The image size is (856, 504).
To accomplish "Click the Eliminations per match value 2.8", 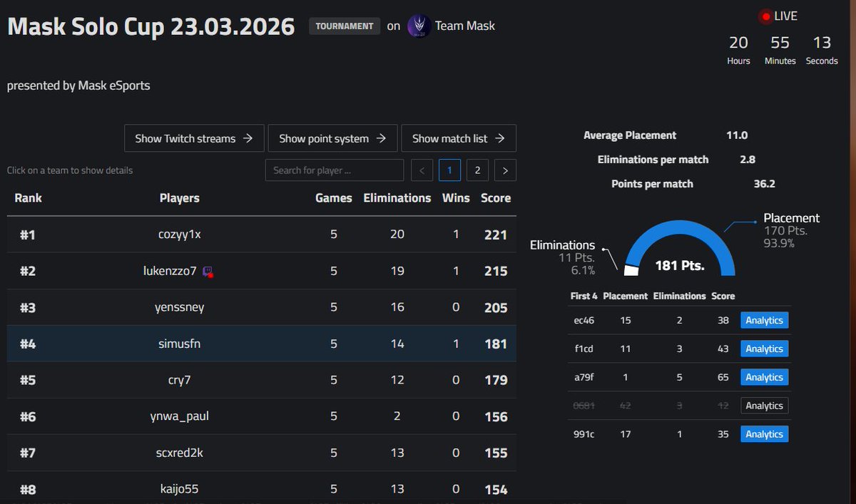I will pyautogui.click(x=748, y=160).
